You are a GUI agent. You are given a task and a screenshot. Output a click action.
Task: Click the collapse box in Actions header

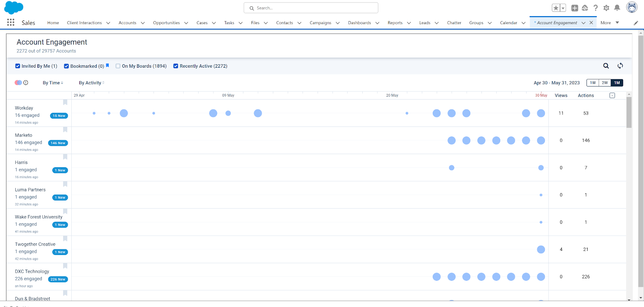point(612,95)
